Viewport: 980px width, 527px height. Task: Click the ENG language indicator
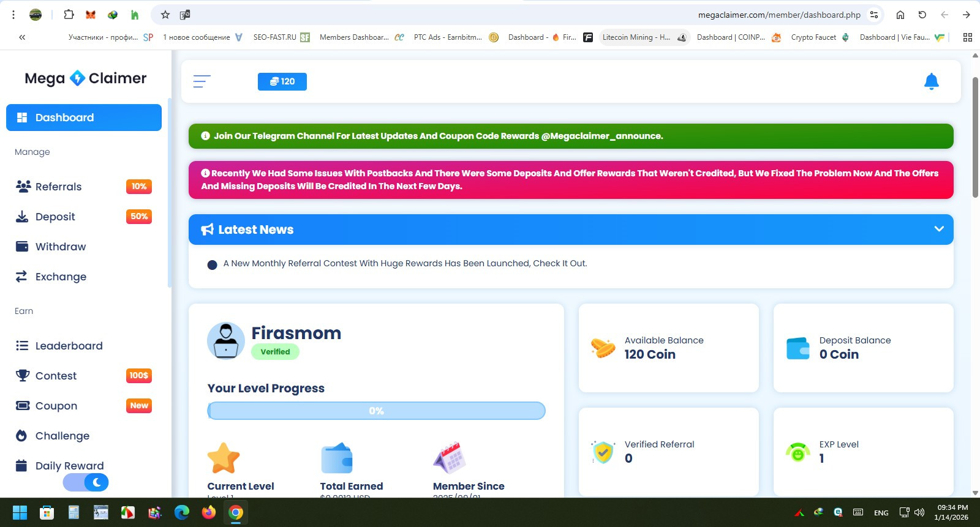tap(881, 513)
